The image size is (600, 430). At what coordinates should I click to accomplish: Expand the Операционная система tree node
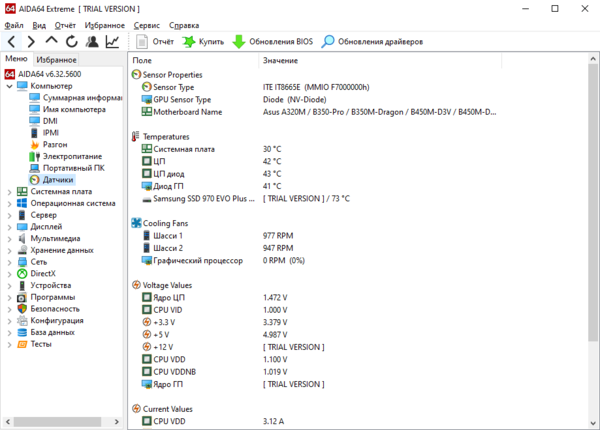pos(10,204)
